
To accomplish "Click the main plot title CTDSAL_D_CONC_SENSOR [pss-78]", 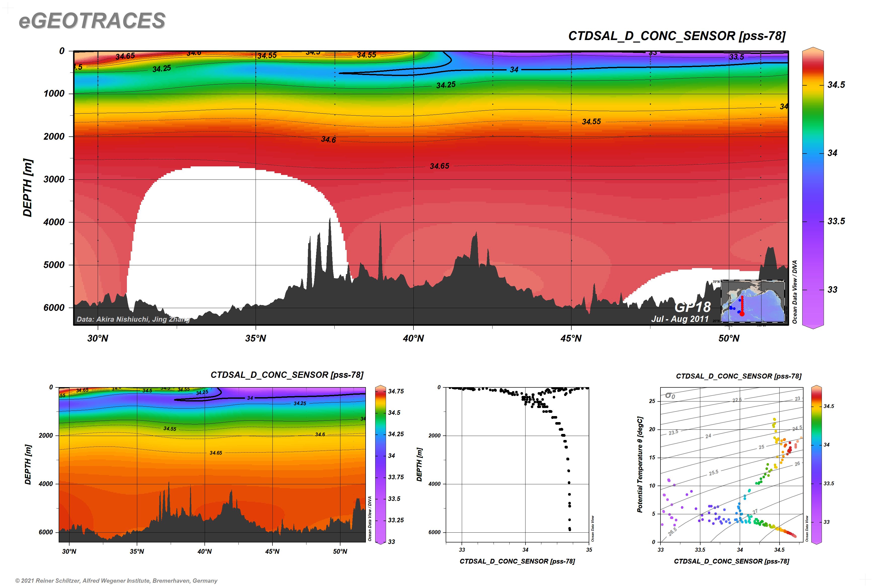I will click(x=677, y=36).
